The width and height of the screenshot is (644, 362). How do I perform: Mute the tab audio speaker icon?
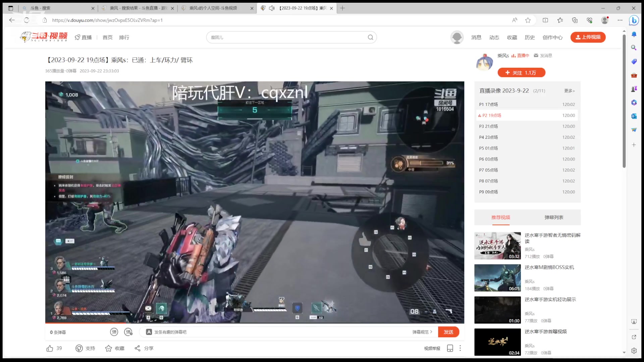(x=272, y=8)
